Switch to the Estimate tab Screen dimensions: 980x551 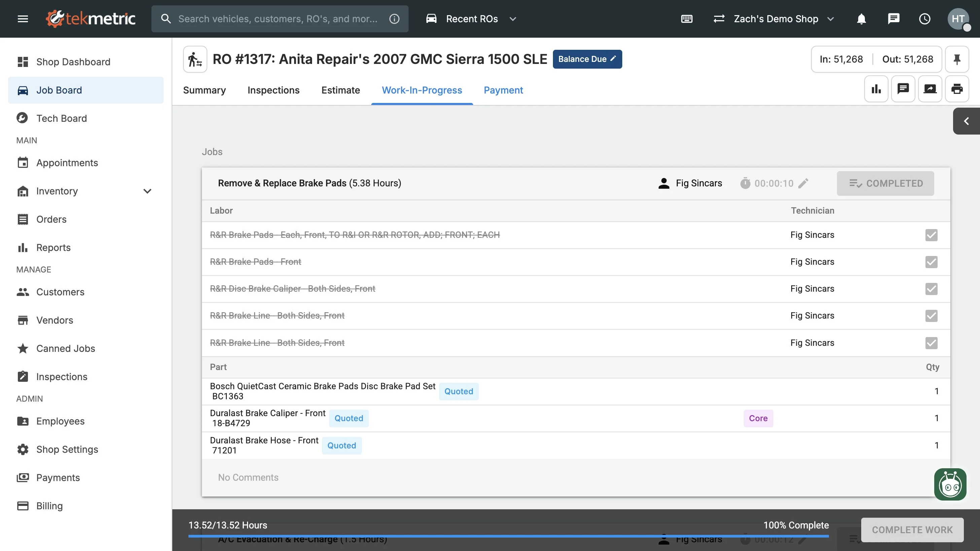(x=341, y=90)
